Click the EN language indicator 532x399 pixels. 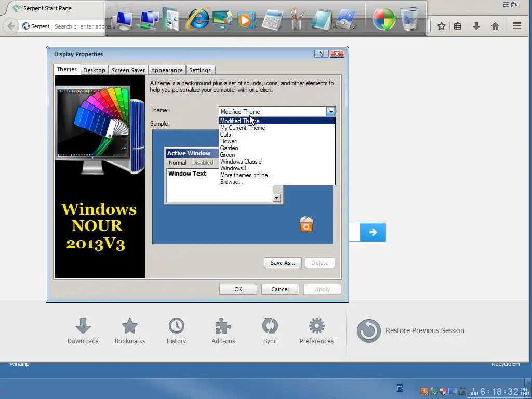point(400,388)
